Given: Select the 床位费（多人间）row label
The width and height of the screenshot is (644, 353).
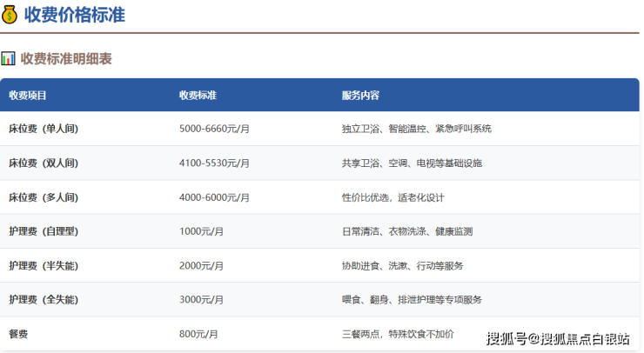Looking at the screenshot, I should pyautogui.click(x=44, y=197).
